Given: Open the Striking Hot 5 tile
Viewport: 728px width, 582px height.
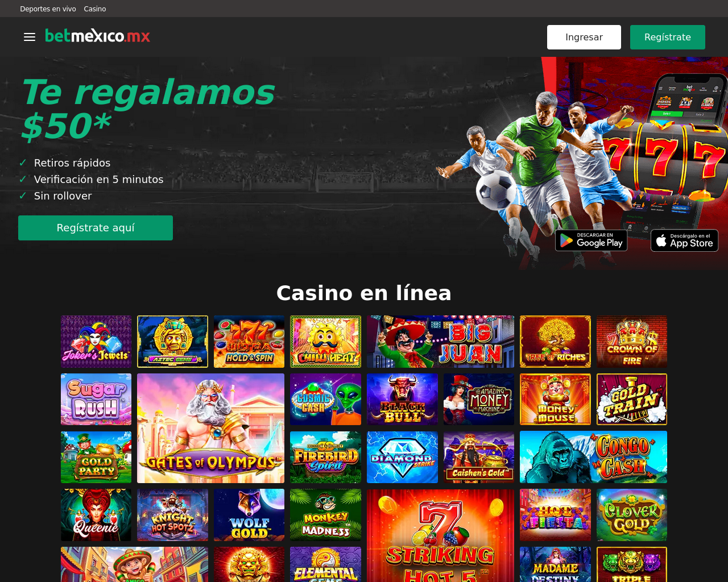Looking at the screenshot, I should (440, 535).
